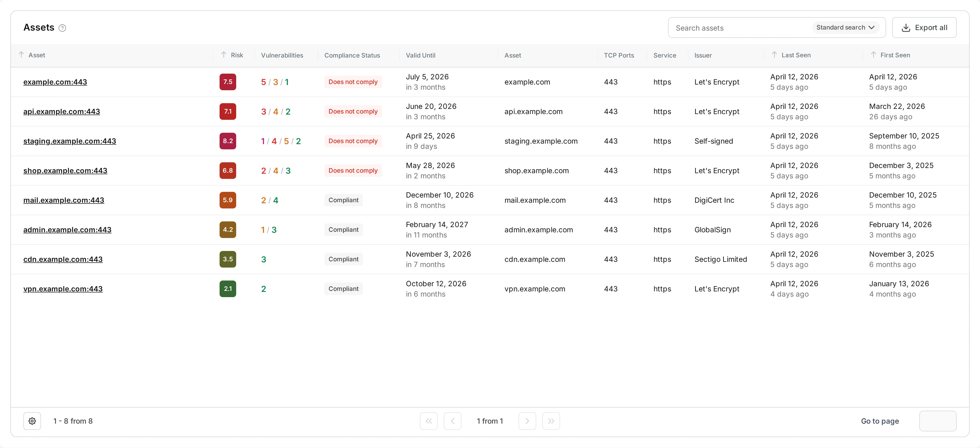Sort by Last Seen column arrow
This screenshot has width=980, height=448.
[774, 55]
